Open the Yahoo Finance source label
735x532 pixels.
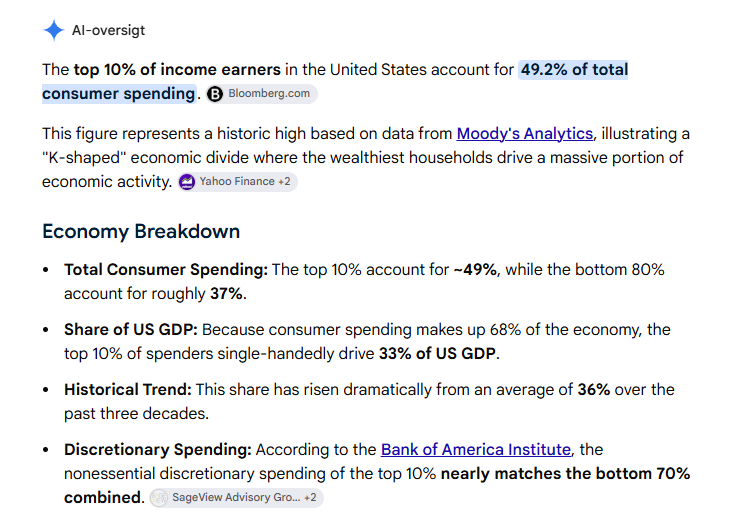(x=237, y=181)
